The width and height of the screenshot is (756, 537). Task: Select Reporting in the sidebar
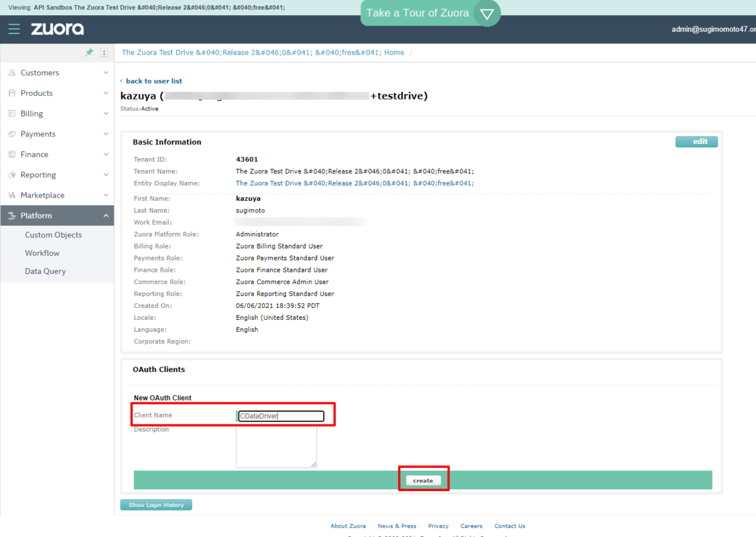38,175
